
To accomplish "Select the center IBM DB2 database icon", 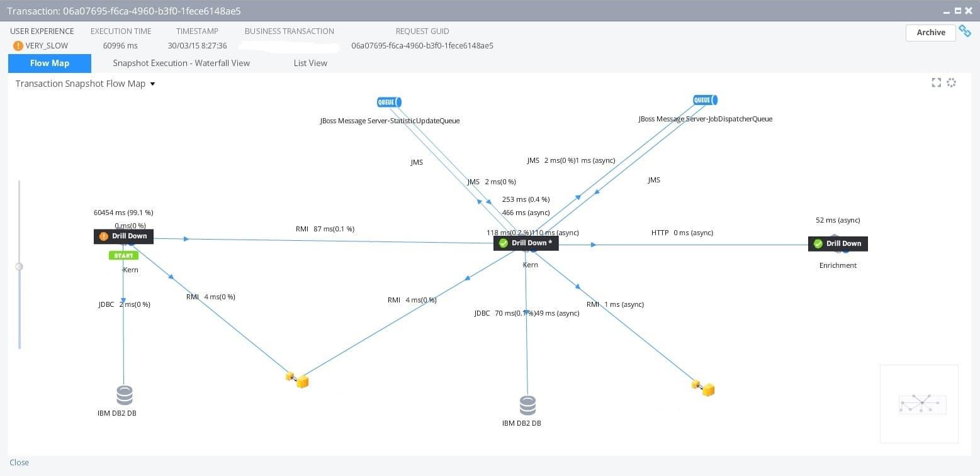I will coord(527,406).
